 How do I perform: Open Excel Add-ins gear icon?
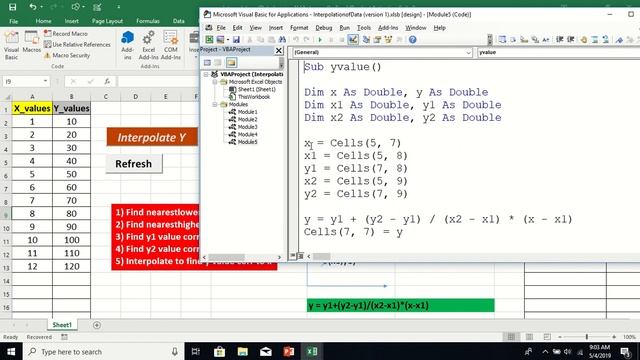coord(149,45)
